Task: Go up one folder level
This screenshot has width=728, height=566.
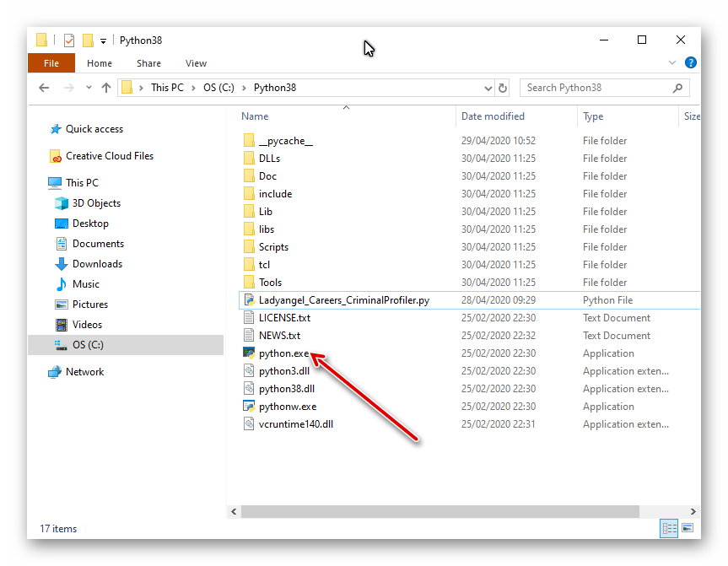Action: coord(106,88)
